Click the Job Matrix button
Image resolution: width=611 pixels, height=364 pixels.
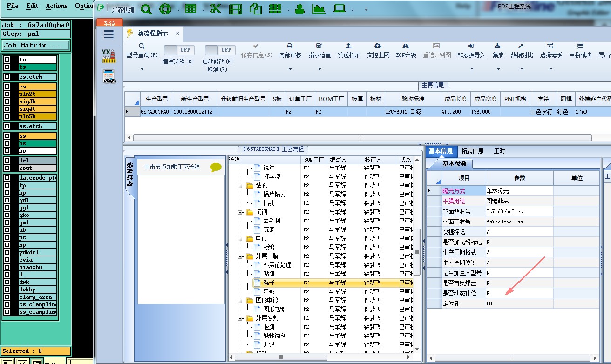pyautogui.click(x=36, y=46)
